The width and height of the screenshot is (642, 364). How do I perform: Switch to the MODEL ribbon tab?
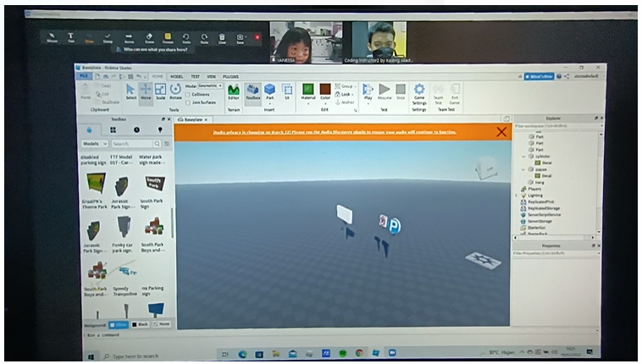[176, 77]
